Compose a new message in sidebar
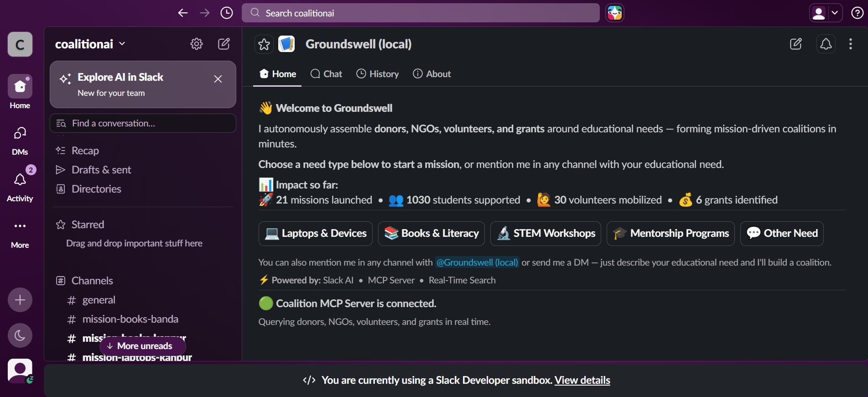This screenshot has width=868, height=397. [224, 44]
